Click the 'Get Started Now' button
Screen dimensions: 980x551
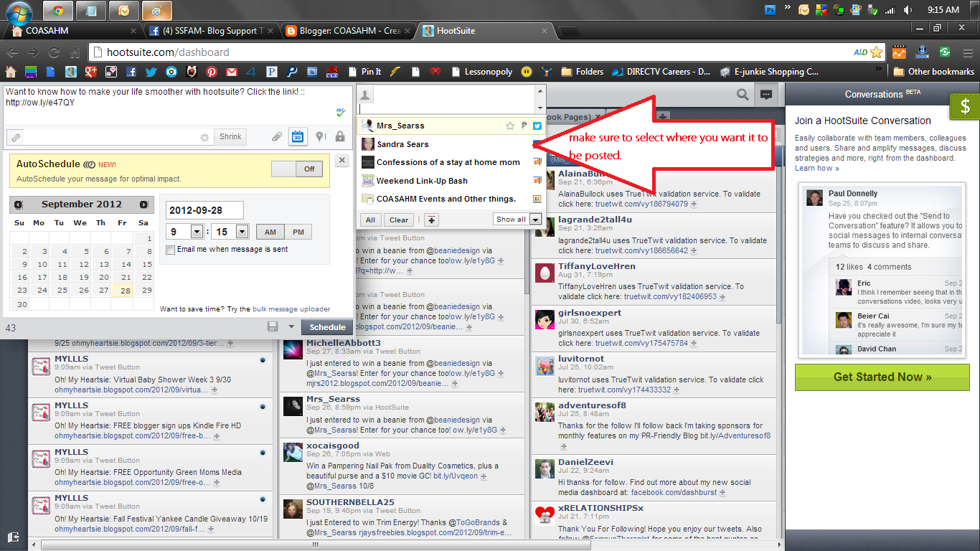(881, 377)
